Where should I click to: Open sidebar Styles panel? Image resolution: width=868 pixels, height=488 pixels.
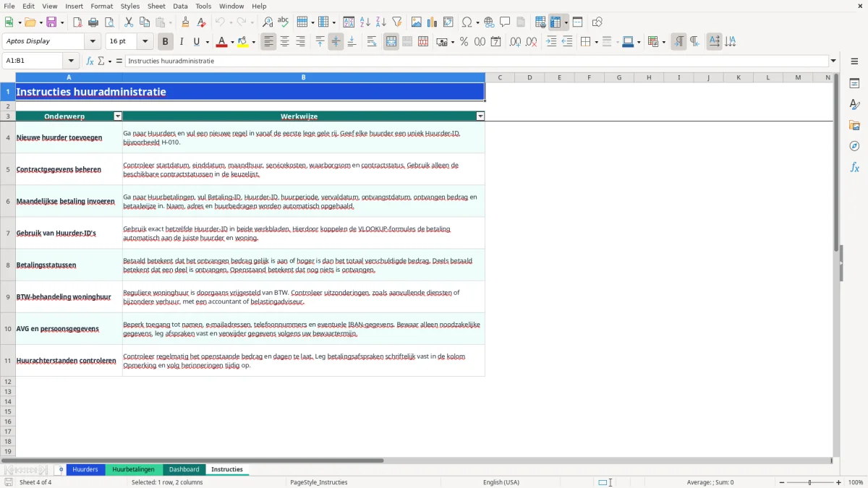[x=854, y=105]
